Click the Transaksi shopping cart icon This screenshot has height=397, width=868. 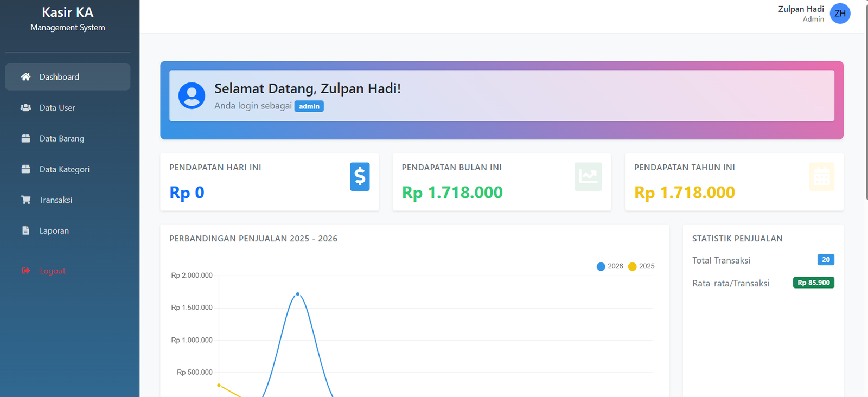25,200
